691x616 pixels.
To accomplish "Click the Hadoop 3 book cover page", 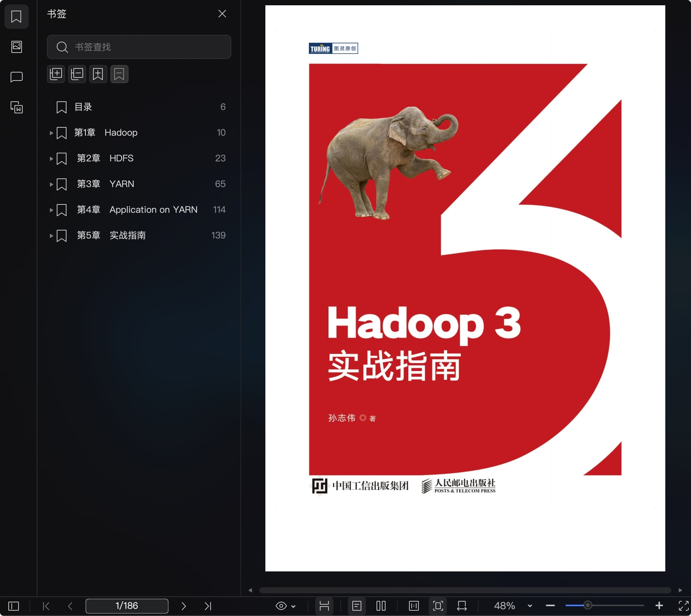I will (x=465, y=288).
